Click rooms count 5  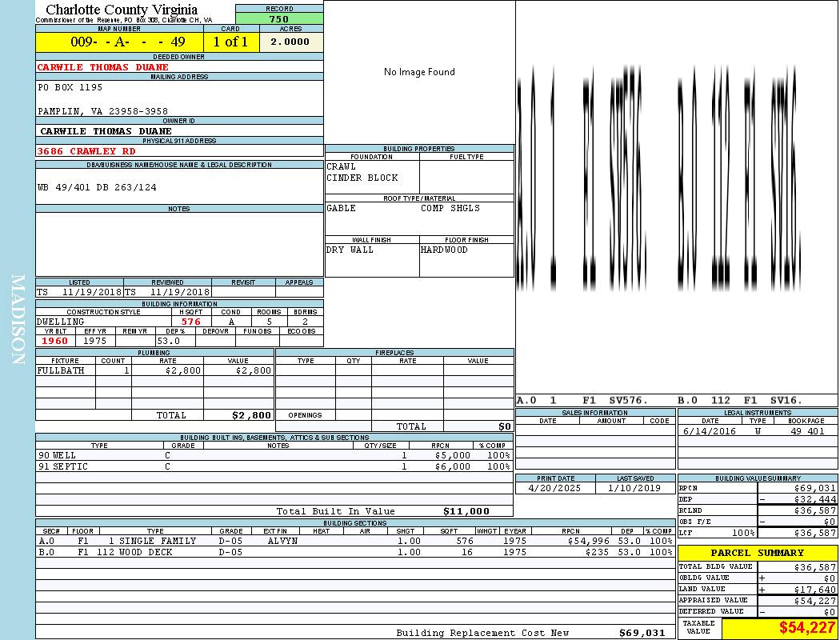click(269, 322)
